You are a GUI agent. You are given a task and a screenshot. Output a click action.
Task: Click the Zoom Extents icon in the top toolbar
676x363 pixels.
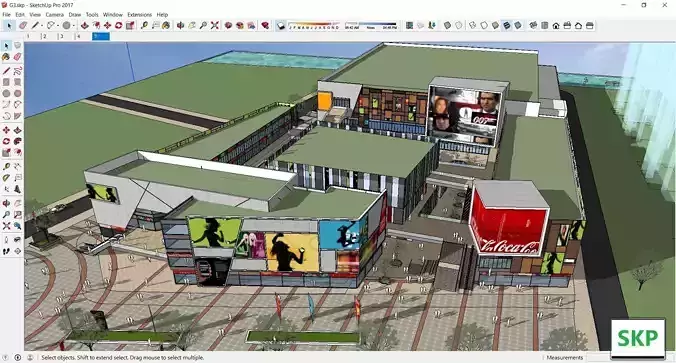coord(214,25)
